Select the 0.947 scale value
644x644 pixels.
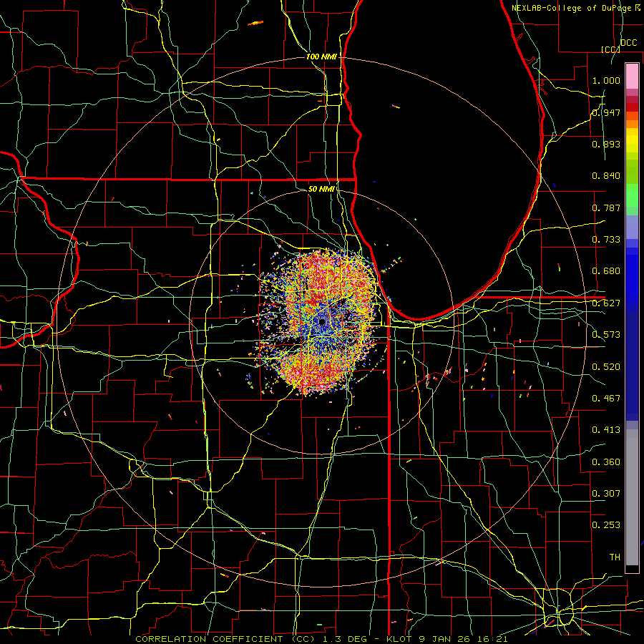(x=606, y=112)
